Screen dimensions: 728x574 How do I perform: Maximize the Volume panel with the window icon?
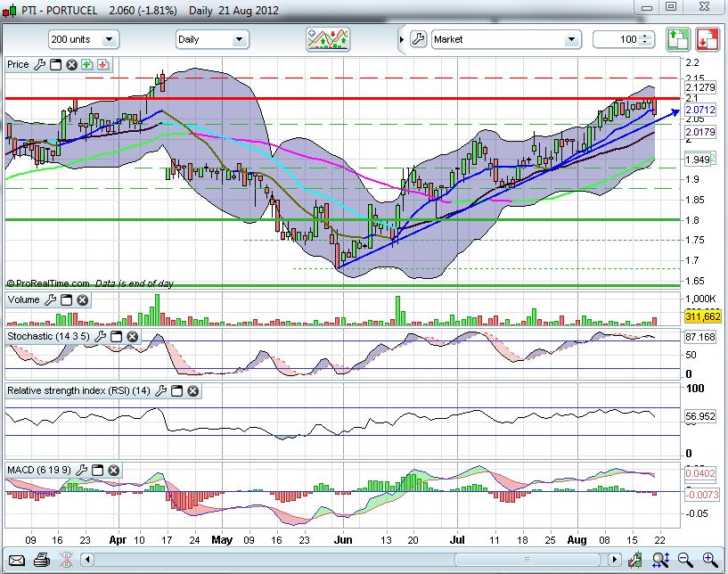pos(67,300)
